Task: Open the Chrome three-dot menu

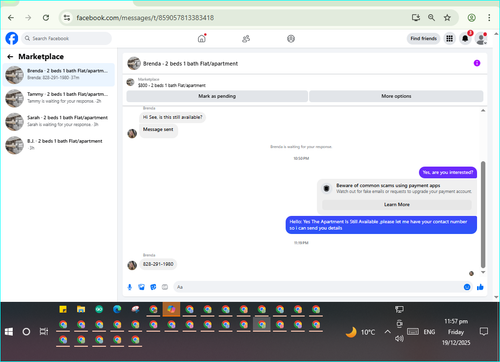Action: point(489,18)
